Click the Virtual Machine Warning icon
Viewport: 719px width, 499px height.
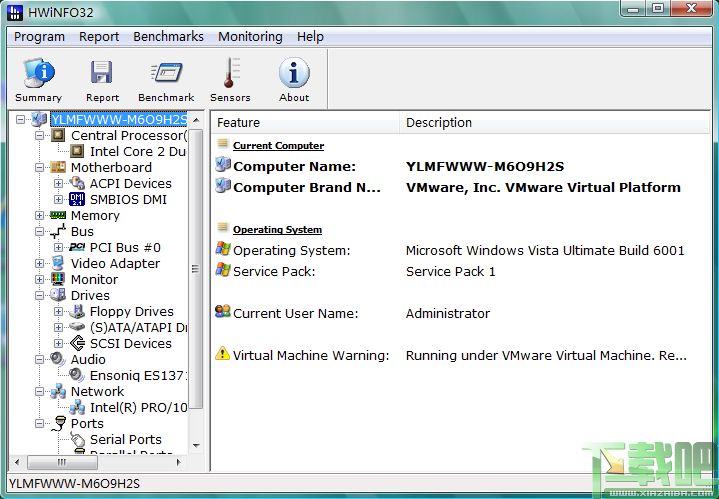coord(222,354)
